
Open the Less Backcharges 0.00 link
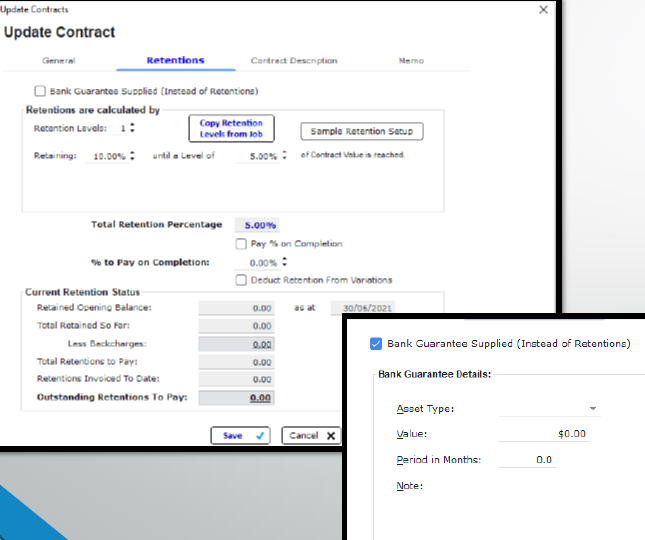[262, 344]
